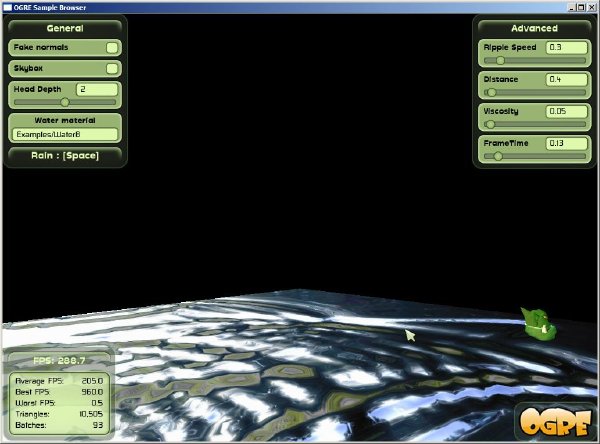Click the OGRE logo

555,421
